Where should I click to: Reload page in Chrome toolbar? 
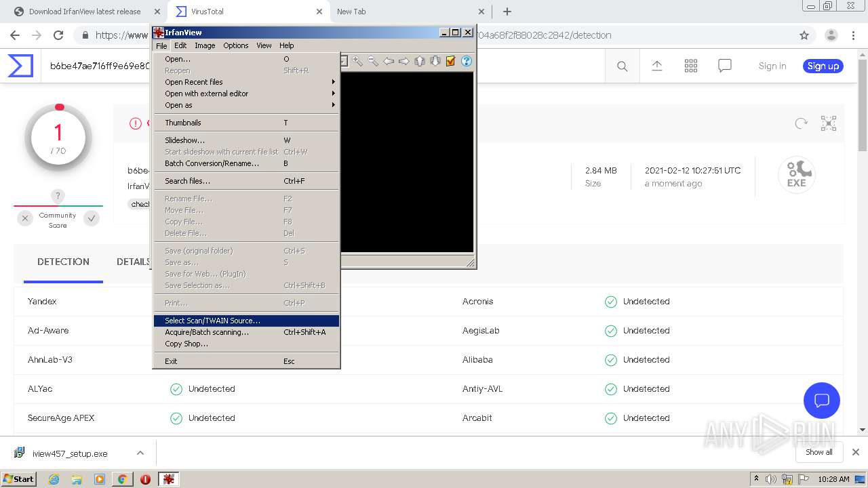tap(58, 35)
